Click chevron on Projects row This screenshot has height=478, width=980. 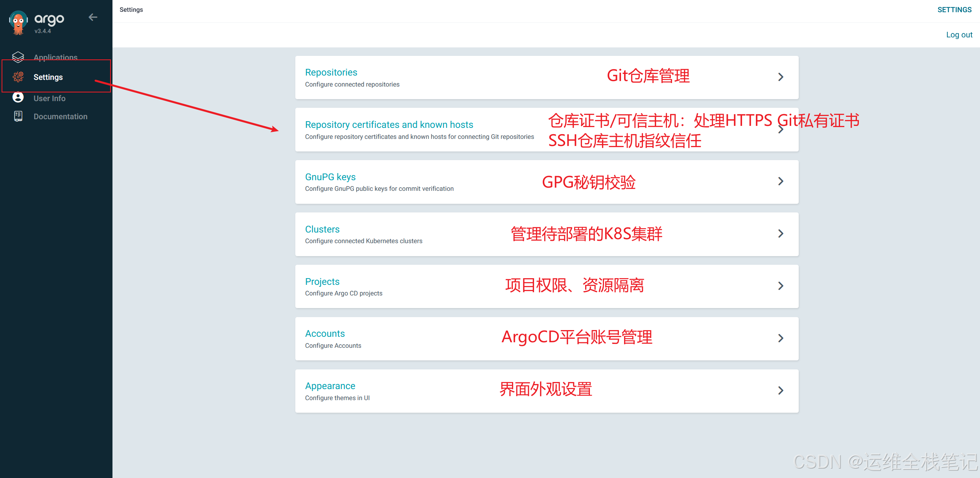pos(781,286)
